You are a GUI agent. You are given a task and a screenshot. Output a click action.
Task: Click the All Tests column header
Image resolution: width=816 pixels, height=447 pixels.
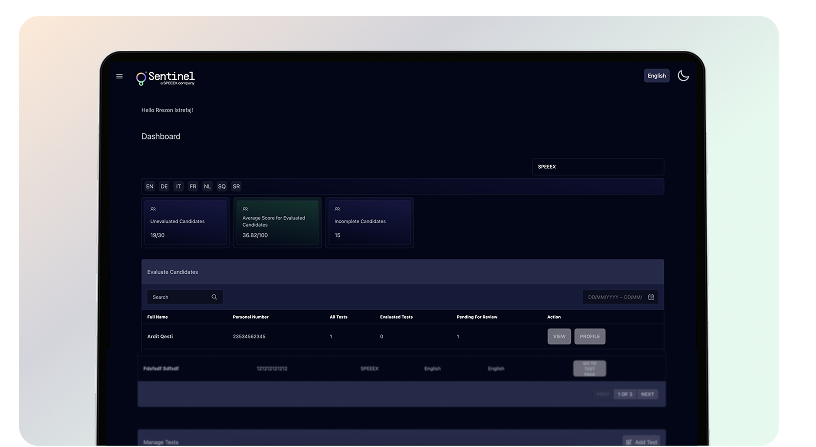point(338,317)
